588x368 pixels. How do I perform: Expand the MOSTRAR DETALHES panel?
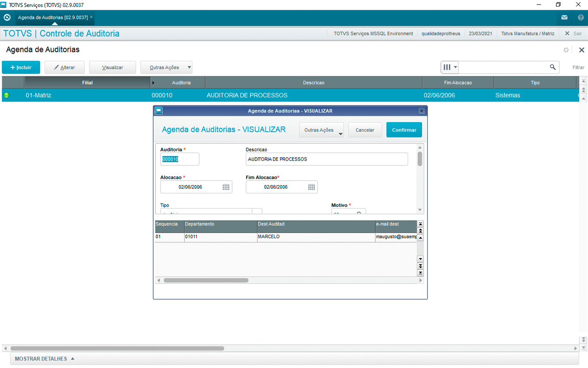(x=45, y=358)
